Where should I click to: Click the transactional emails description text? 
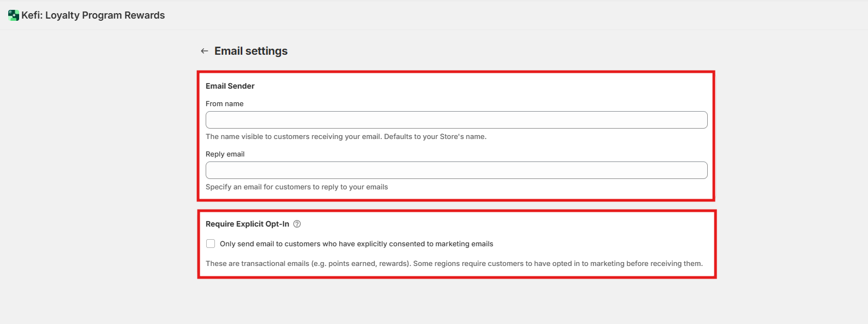454,264
